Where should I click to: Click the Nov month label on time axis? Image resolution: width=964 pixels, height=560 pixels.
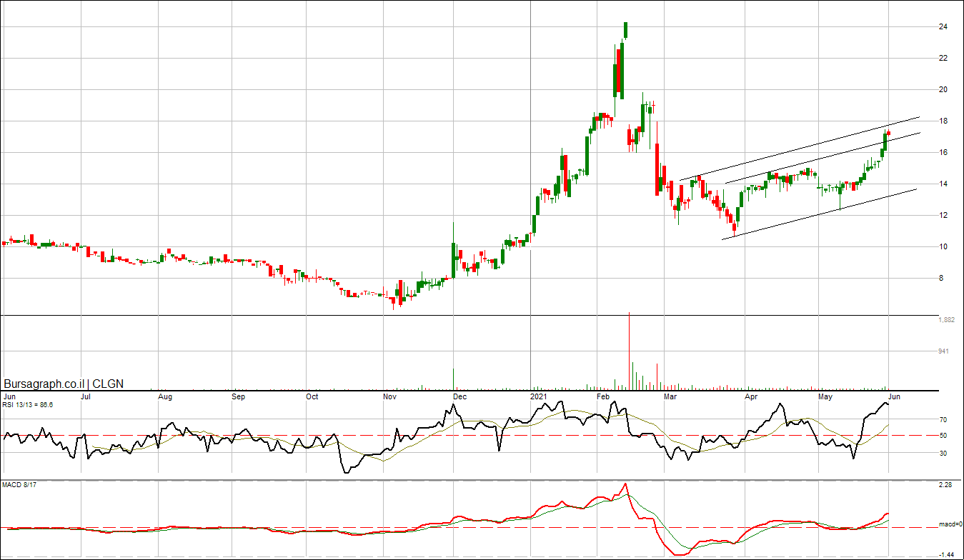coord(389,396)
